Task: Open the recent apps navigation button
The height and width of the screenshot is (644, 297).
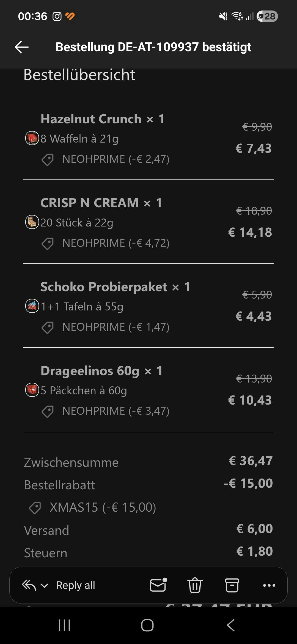Action: click(64, 625)
